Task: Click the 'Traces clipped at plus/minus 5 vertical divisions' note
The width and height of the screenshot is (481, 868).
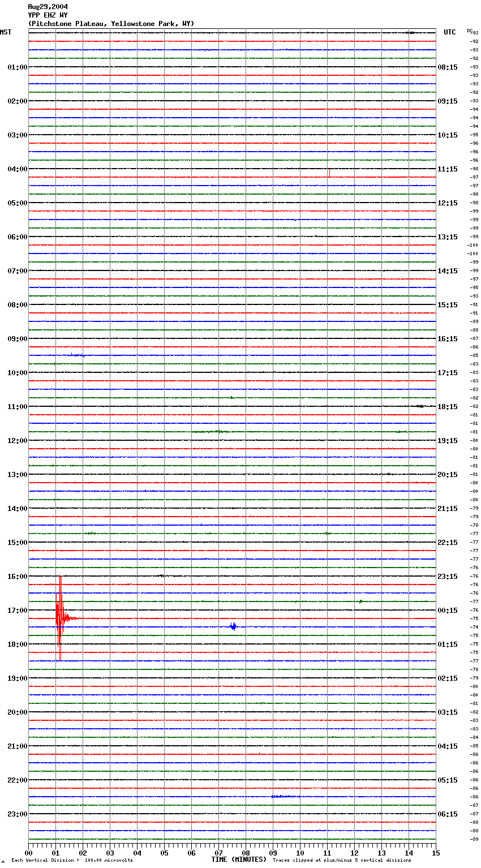Action: click(x=342, y=861)
